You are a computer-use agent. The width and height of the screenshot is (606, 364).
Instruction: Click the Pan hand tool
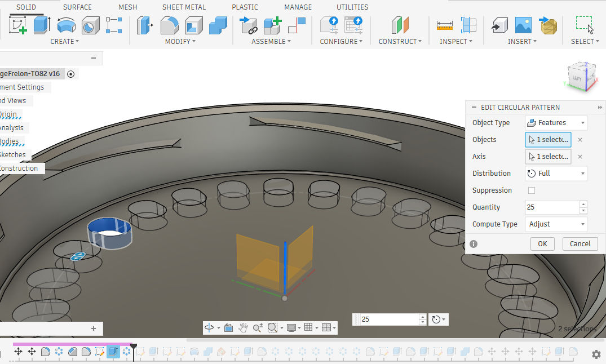pos(244,327)
